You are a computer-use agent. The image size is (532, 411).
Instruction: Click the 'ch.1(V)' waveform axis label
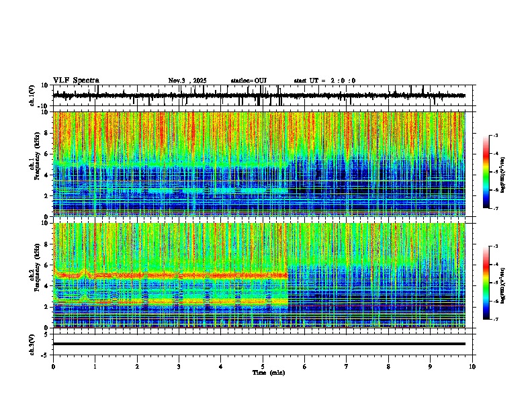tap(32, 95)
